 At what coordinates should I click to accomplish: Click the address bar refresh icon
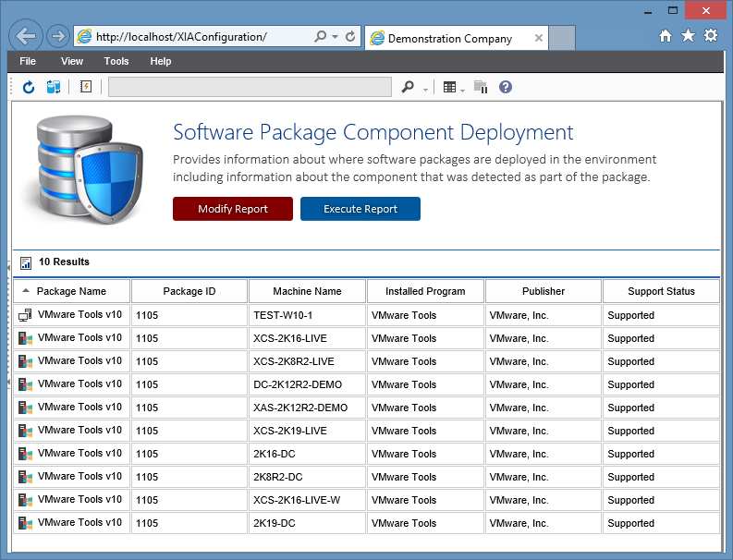[x=350, y=36]
